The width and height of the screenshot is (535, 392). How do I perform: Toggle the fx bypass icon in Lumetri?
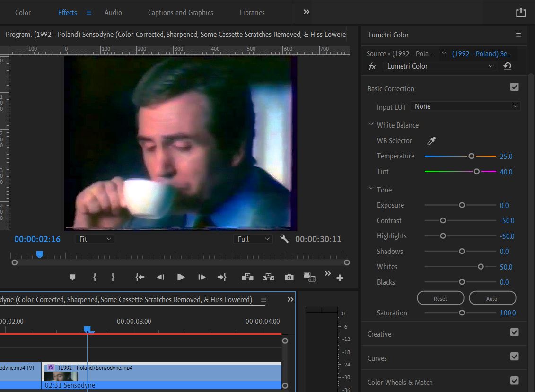coord(372,66)
